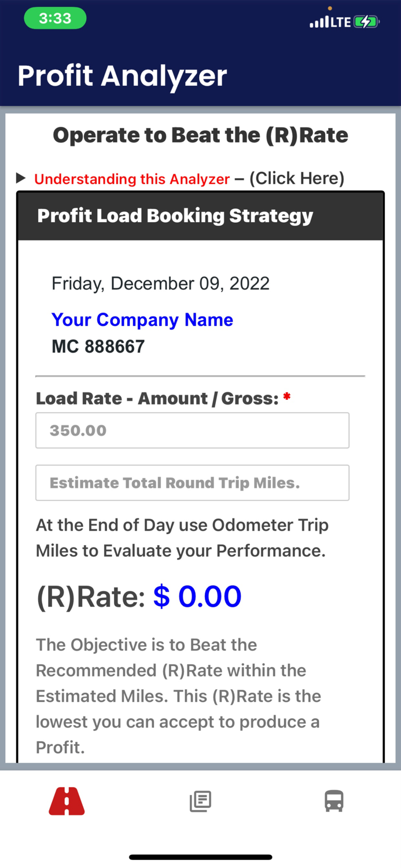The height and width of the screenshot is (868, 401).
Task: Tap the Understanding this Analyzer red text
Action: (131, 179)
